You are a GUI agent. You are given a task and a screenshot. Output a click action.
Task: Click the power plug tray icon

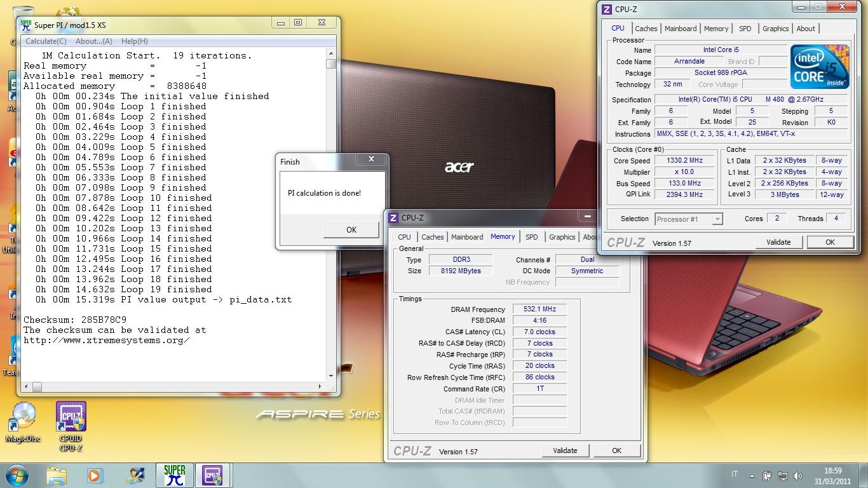tap(767, 475)
